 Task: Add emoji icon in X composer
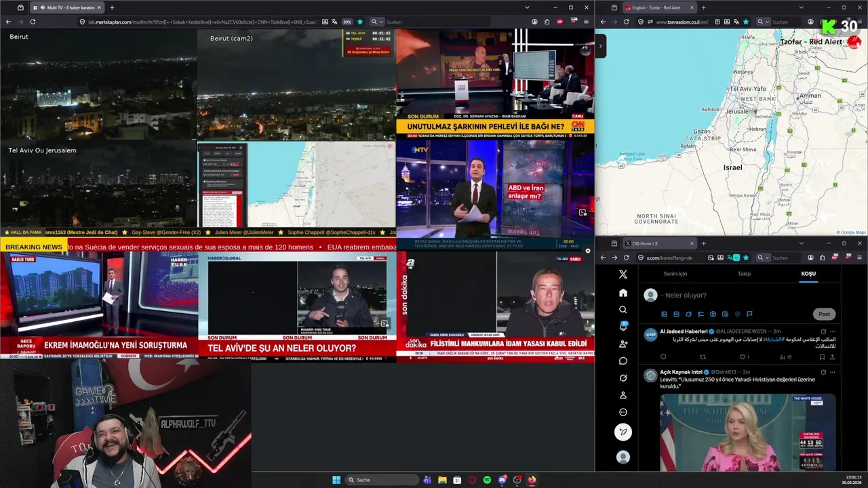pyautogui.click(x=713, y=314)
